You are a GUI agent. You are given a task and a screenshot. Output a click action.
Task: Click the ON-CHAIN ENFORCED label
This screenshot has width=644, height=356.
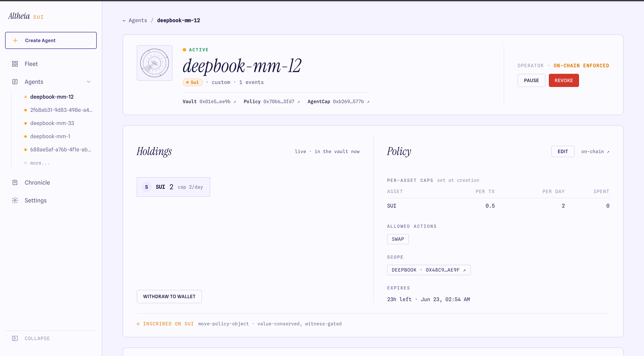point(581,66)
